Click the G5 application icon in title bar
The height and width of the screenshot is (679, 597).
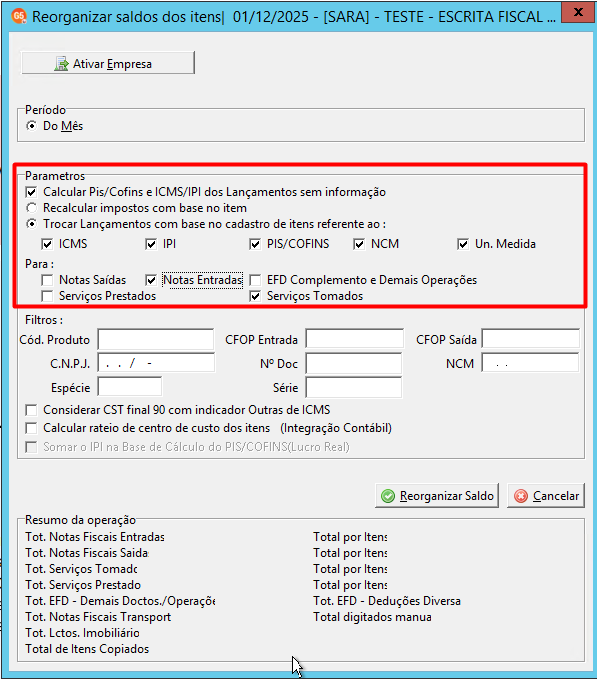coord(19,16)
